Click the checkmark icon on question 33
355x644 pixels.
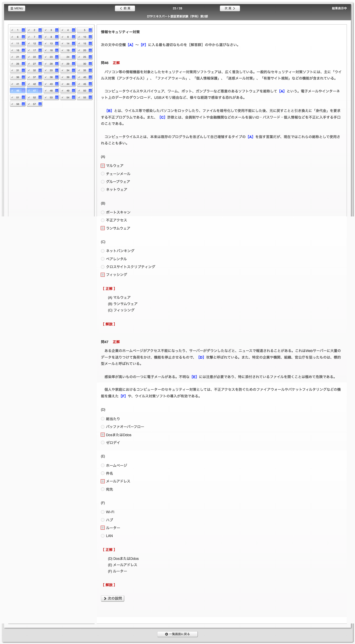tap(46, 70)
